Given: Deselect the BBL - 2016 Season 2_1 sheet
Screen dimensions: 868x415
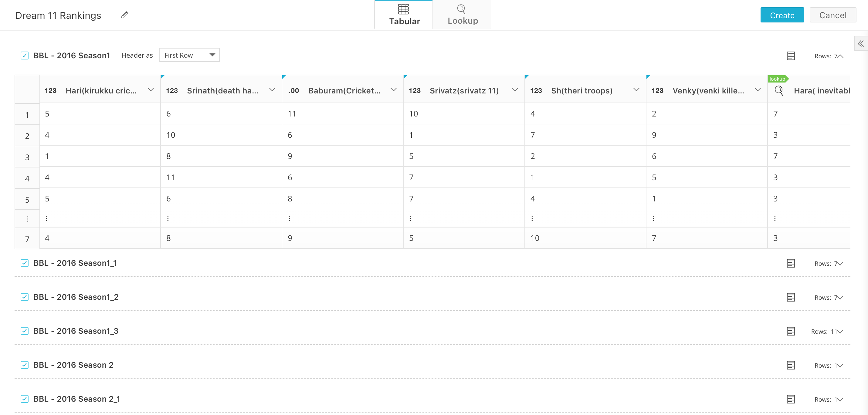Looking at the screenshot, I should (25, 399).
